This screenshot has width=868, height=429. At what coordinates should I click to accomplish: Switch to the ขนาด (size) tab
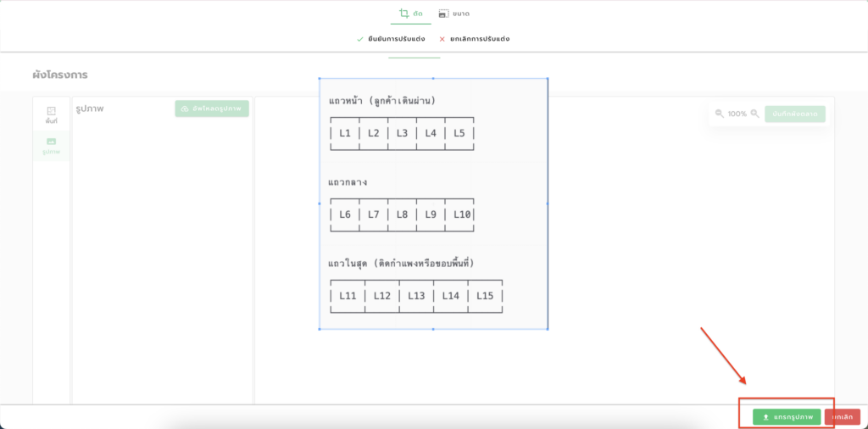click(454, 14)
